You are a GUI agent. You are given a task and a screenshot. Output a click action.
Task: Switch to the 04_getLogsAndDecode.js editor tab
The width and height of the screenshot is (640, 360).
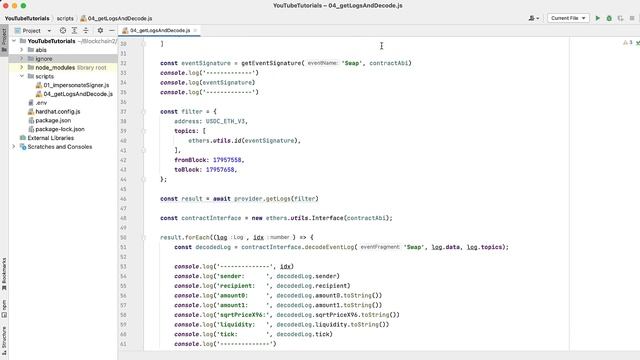pos(160,31)
